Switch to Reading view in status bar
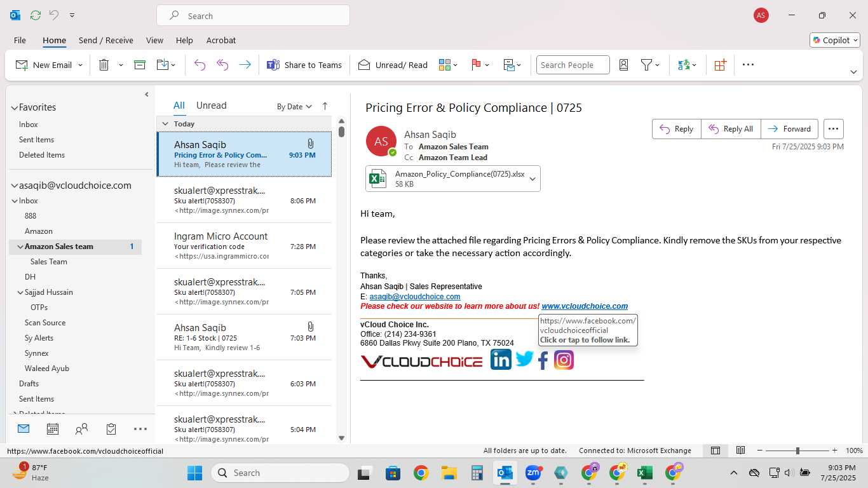Image resolution: width=868 pixels, height=488 pixels. [740, 451]
